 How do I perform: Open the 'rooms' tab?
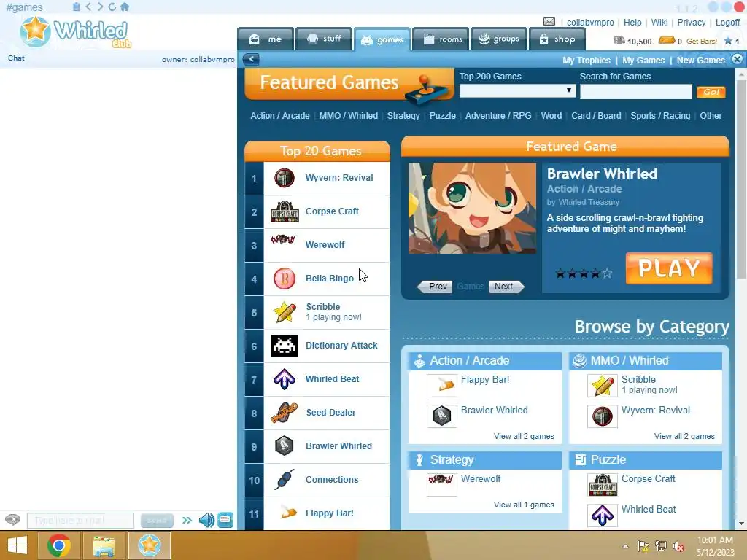coord(441,39)
